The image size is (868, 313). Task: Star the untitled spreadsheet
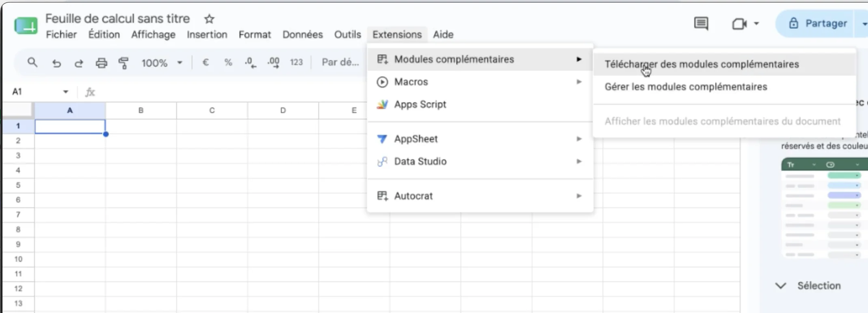(x=209, y=19)
